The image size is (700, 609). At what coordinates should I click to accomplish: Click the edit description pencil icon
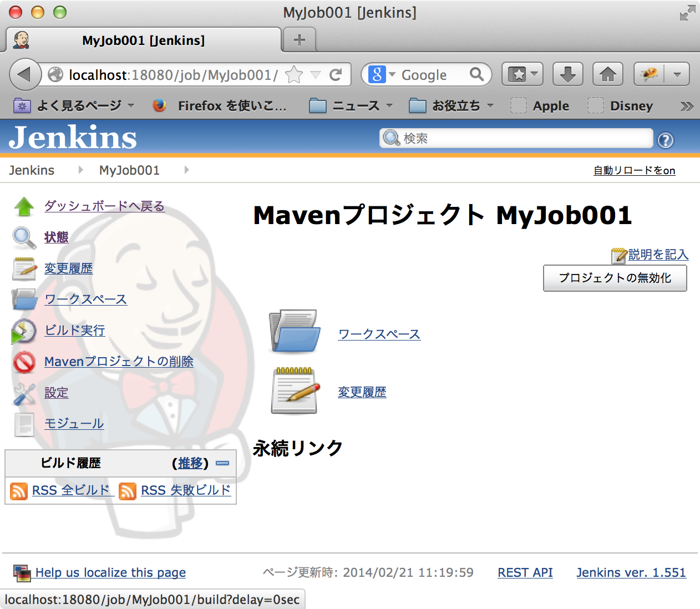click(x=618, y=255)
